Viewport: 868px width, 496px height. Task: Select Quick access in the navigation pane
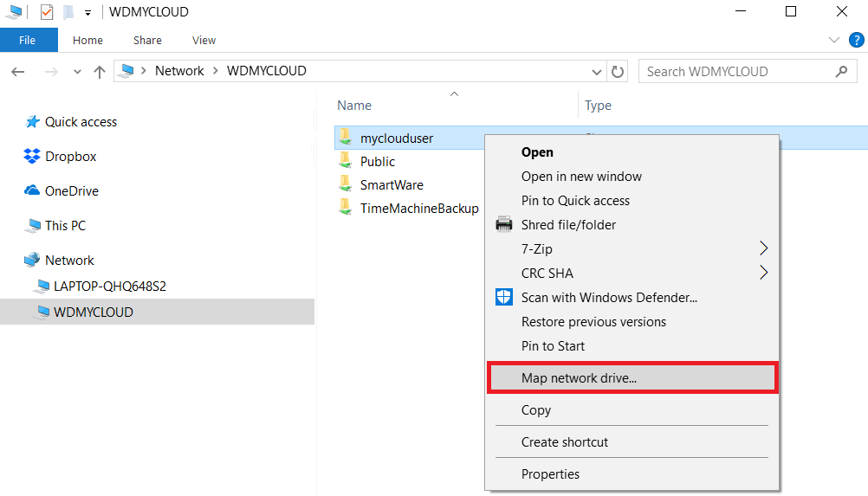coord(81,122)
